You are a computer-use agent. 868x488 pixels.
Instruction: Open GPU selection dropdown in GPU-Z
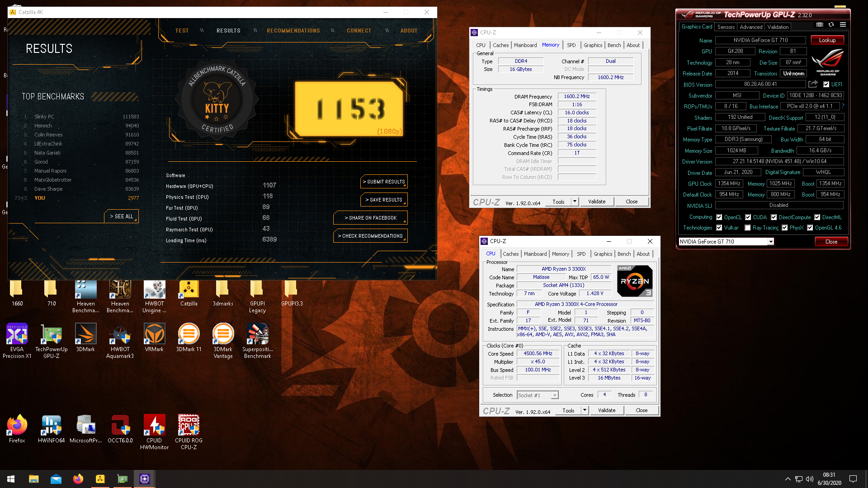click(x=726, y=242)
